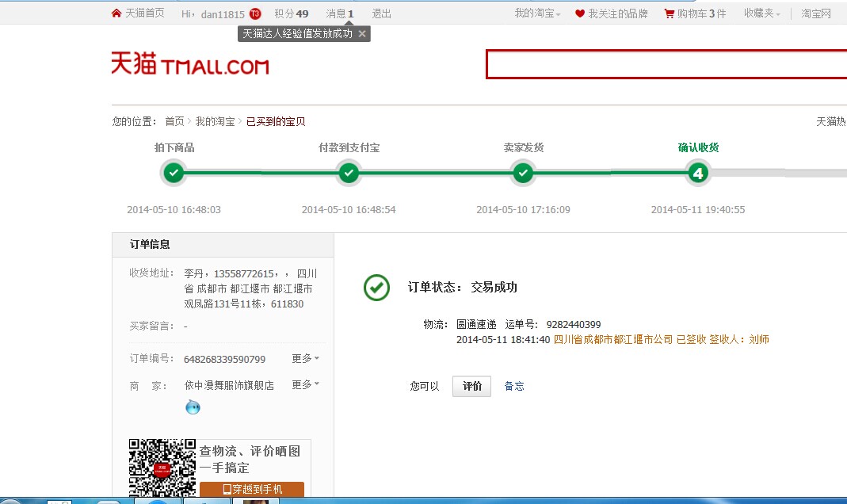Click the 圆通速递 courier name
The image size is (847, 504).
[x=476, y=324]
